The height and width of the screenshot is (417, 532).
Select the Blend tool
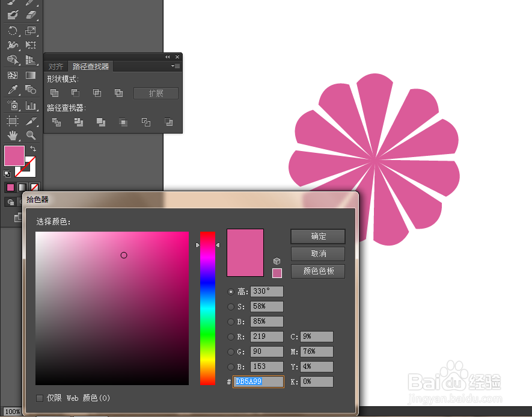tap(31, 90)
